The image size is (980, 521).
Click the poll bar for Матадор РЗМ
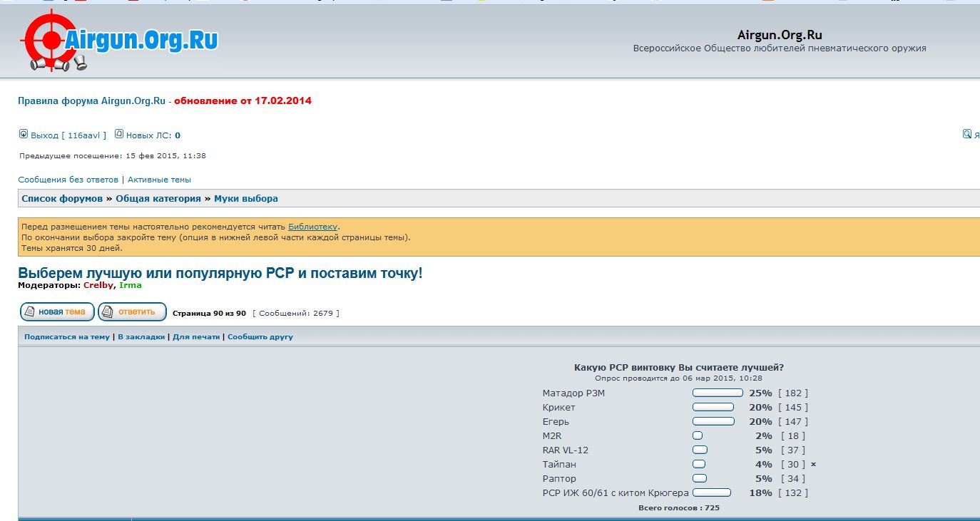tap(718, 393)
